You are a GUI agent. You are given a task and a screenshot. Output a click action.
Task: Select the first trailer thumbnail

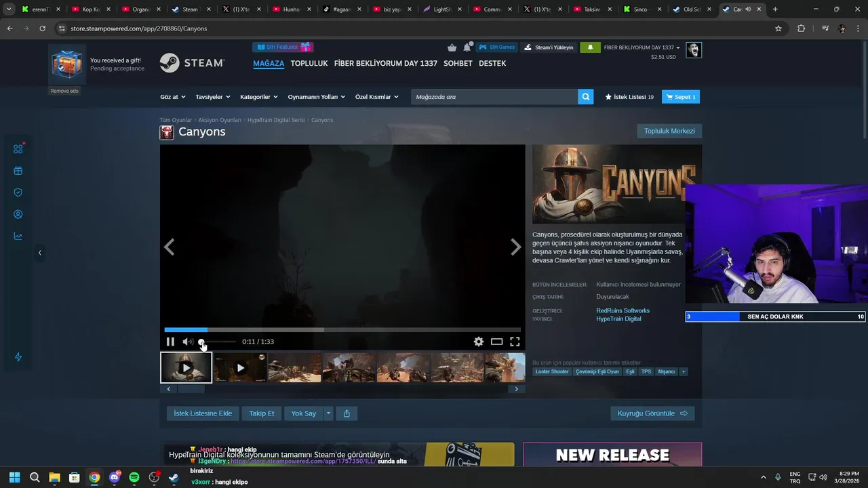pyautogui.click(x=186, y=367)
